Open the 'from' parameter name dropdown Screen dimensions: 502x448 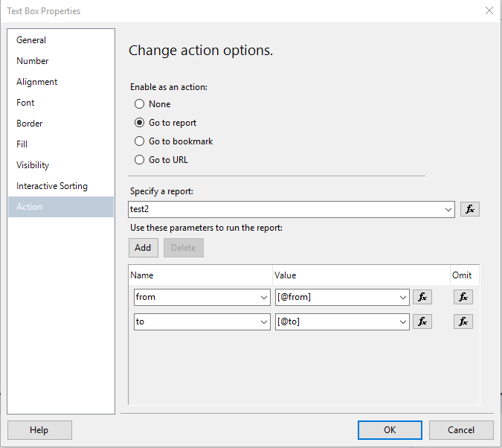pyautogui.click(x=265, y=298)
